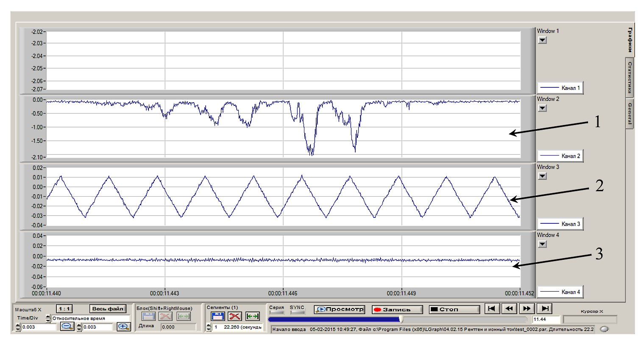This screenshot has height=345, width=644.
Task: Delete block with the greyed X icon
Action: pyautogui.click(x=165, y=316)
